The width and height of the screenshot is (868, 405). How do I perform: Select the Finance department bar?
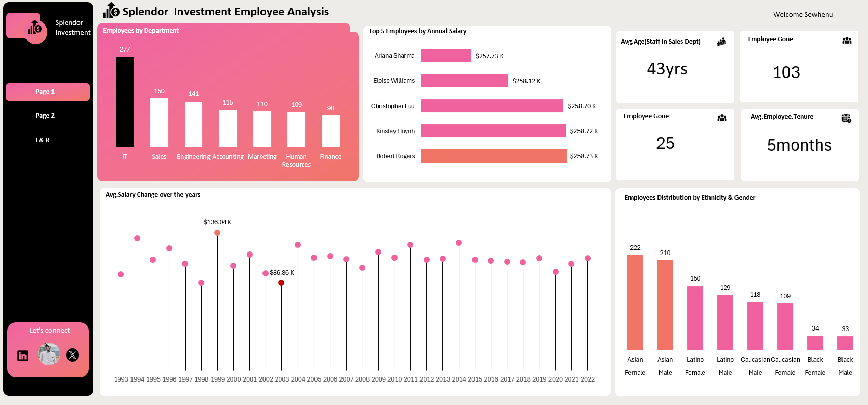pos(331,132)
